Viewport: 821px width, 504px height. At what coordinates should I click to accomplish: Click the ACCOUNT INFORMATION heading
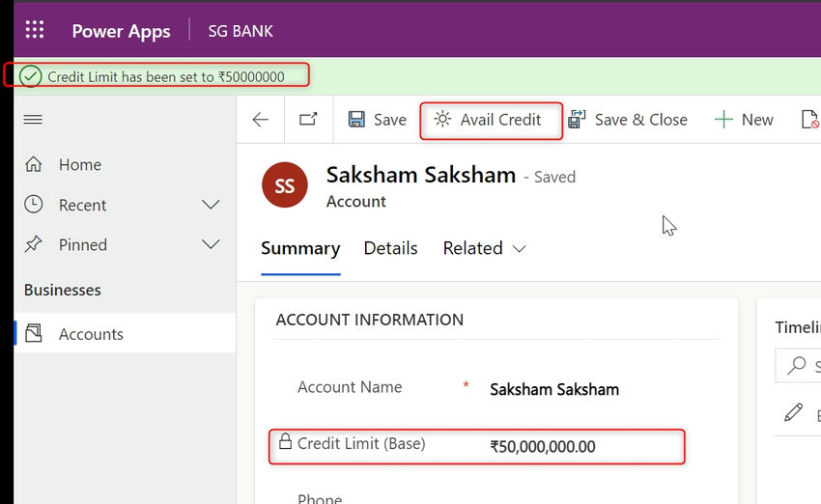370,320
